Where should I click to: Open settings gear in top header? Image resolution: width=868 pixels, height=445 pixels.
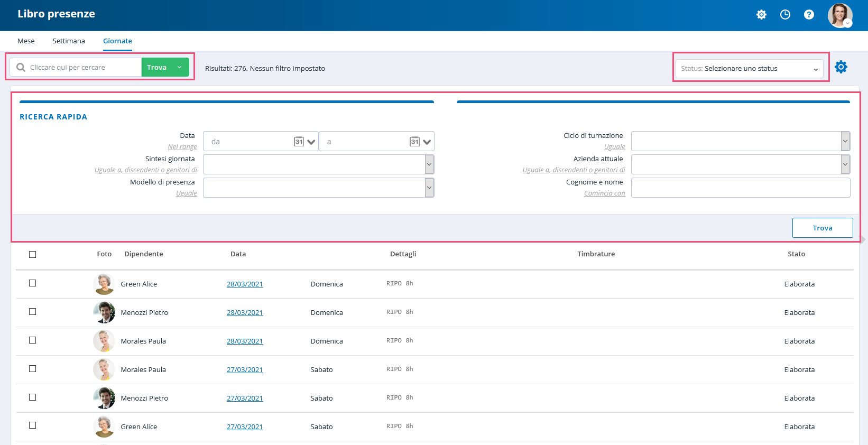pyautogui.click(x=761, y=15)
